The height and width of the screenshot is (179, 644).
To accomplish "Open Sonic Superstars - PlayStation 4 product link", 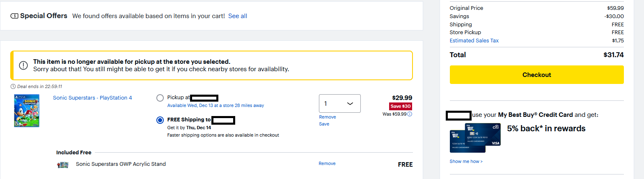I will [92, 98].
